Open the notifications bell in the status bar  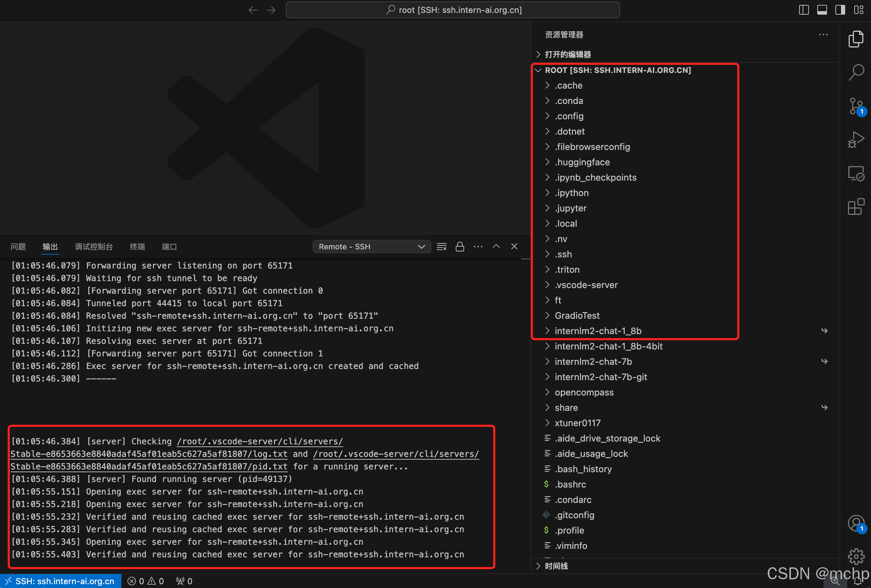(857, 581)
